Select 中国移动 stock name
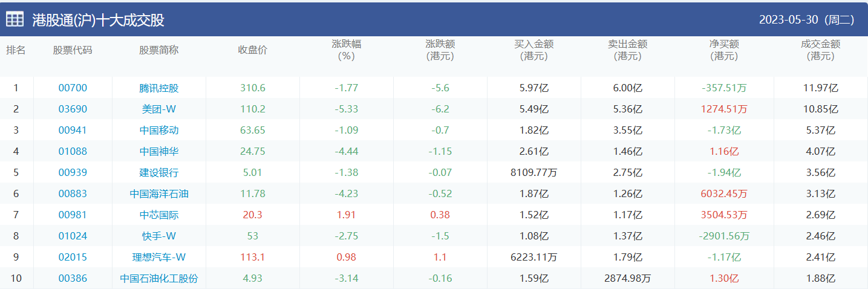Screen dimensions: 868x289 pos(159,130)
